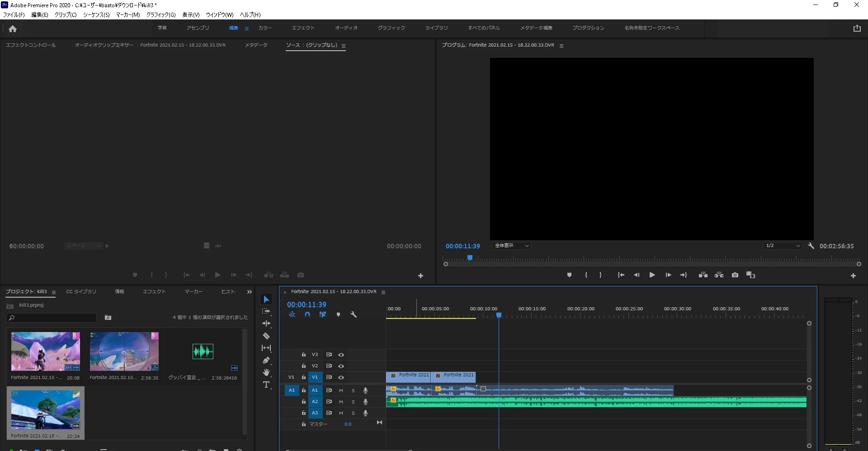
Task: Navigate up one folder in project panel
Action: (10, 306)
